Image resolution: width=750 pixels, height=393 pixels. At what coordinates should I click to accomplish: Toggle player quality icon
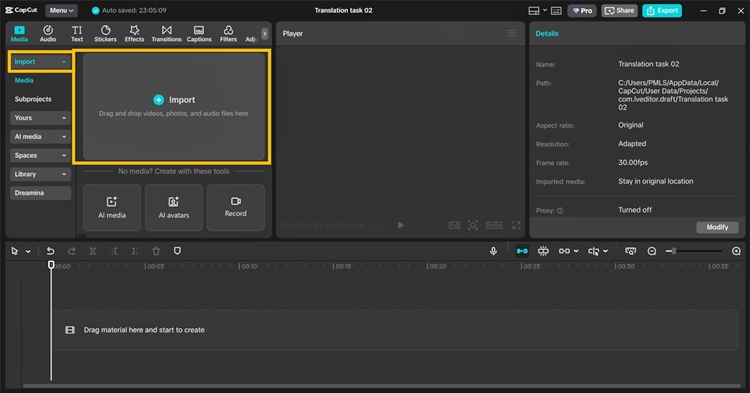(454, 225)
